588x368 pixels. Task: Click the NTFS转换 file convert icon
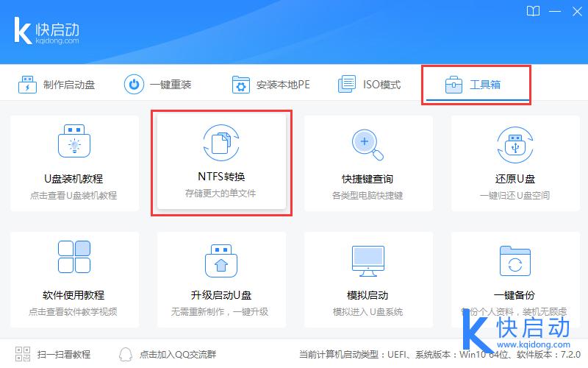tap(221, 143)
